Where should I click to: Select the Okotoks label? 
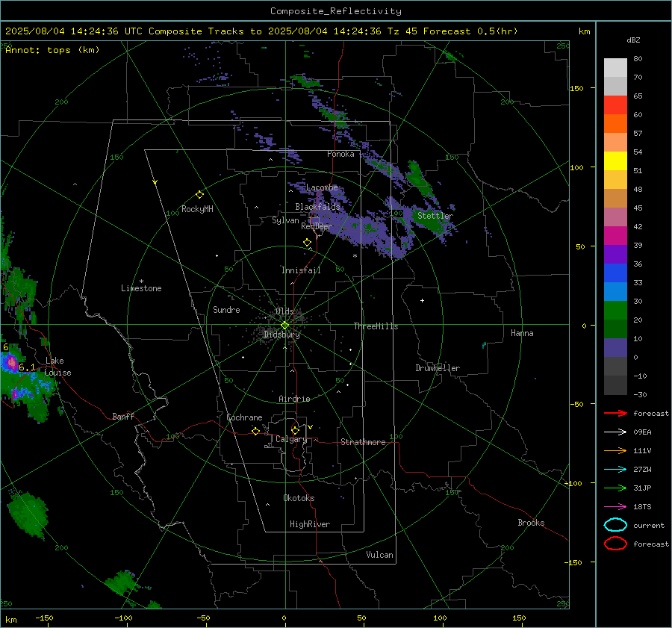(299, 498)
